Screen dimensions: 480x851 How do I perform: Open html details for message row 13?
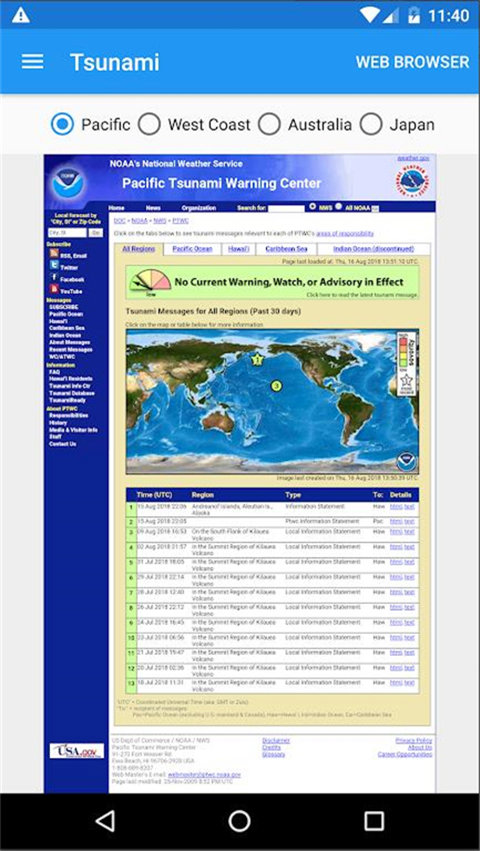point(396,682)
